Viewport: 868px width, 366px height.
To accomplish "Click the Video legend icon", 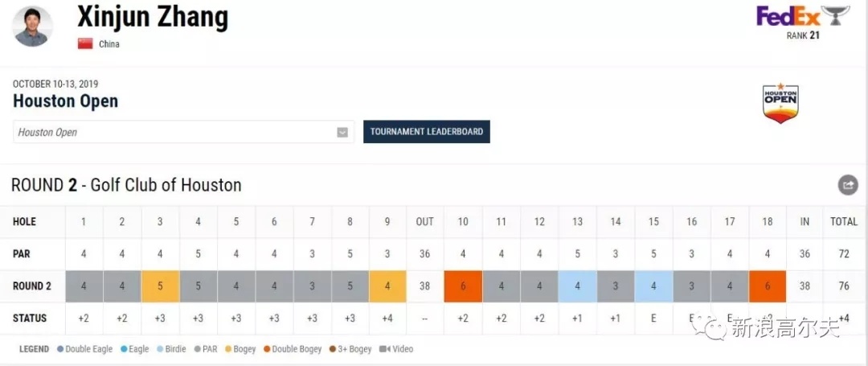I will pos(385,349).
